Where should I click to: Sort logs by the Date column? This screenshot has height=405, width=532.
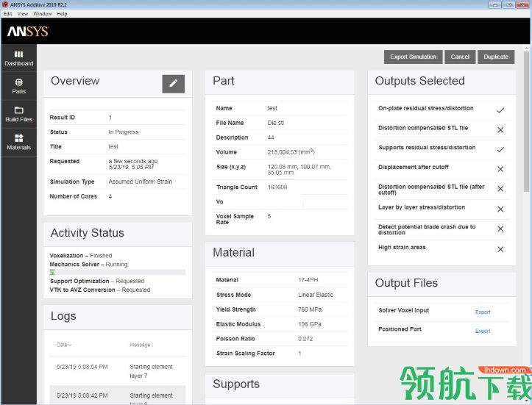coord(64,345)
